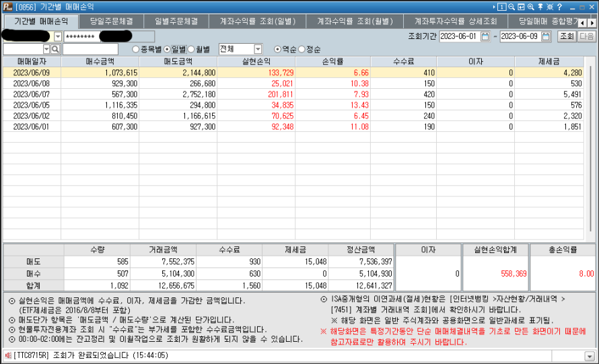Click the 다음 next button

tap(586, 36)
